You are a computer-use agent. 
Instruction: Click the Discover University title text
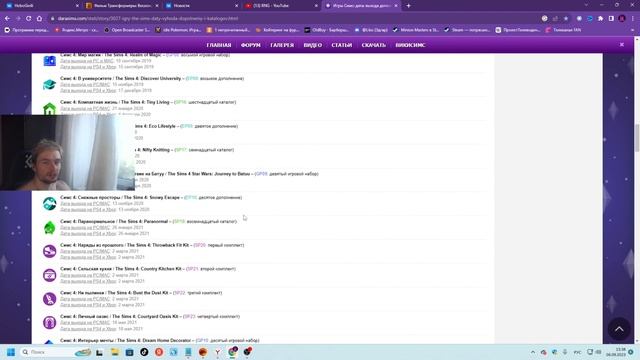click(120, 78)
